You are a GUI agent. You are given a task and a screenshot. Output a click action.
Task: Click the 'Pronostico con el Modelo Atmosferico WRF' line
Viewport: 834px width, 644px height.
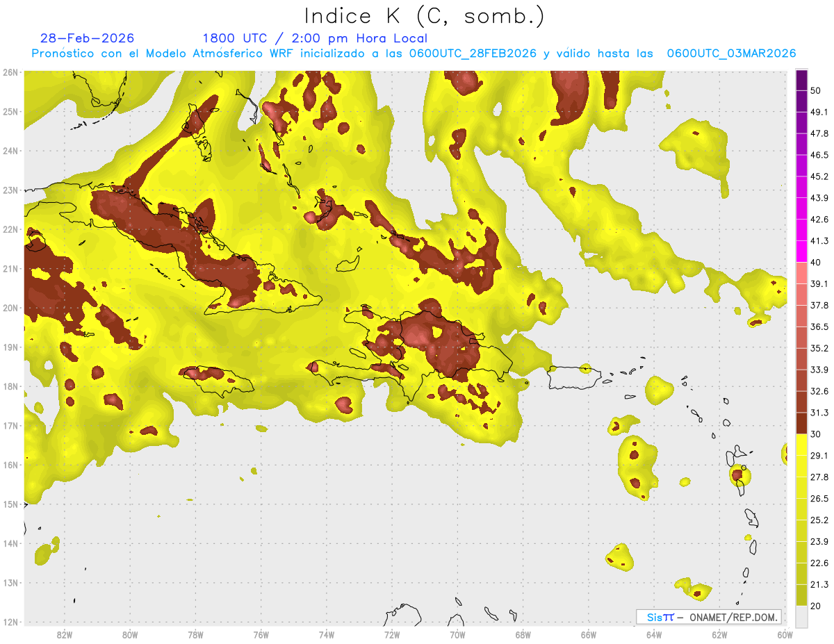(414, 53)
